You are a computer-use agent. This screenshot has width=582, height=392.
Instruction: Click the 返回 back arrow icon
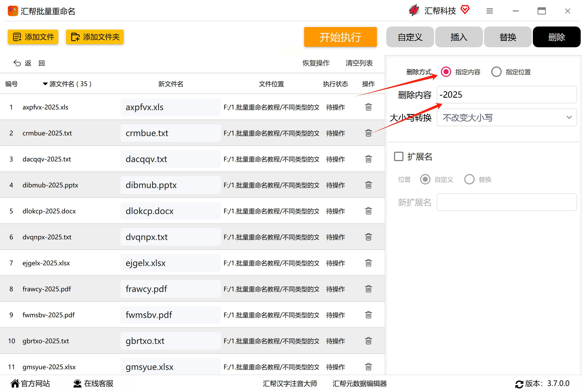click(x=17, y=63)
